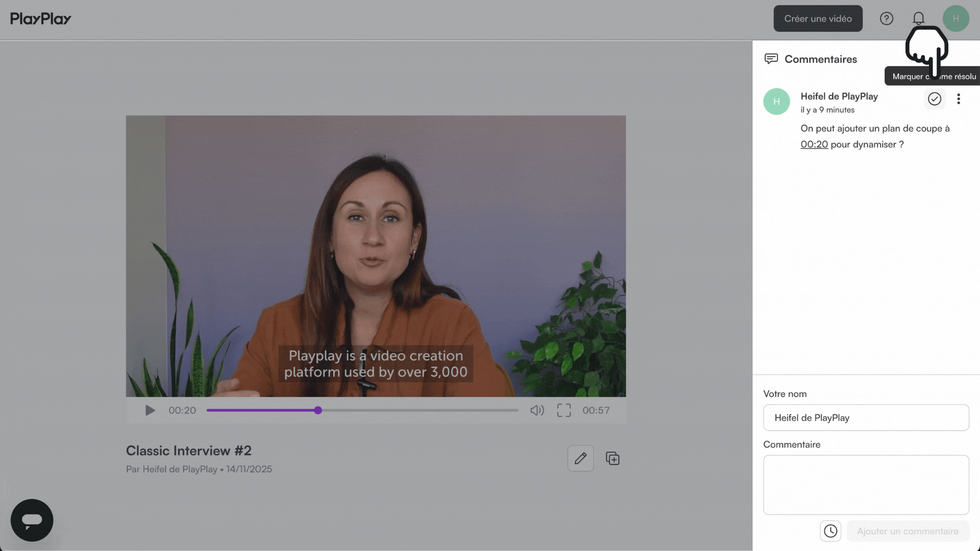Open the help question mark icon

[887, 18]
